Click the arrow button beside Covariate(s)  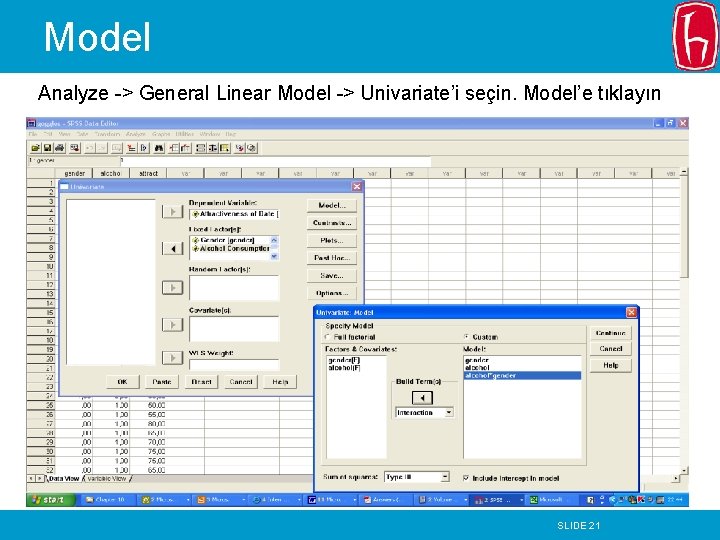click(x=173, y=325)
